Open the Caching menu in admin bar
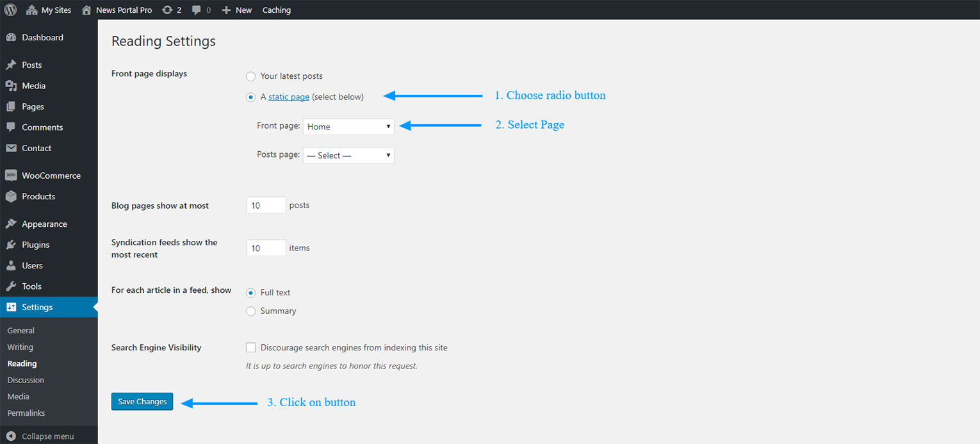 coord(277,10)
